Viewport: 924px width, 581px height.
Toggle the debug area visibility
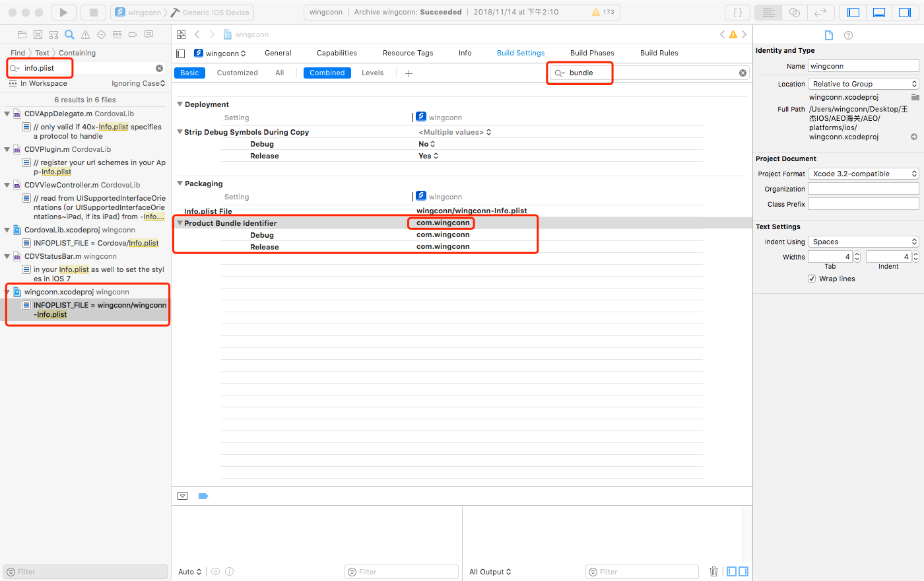tap(879, 12)
